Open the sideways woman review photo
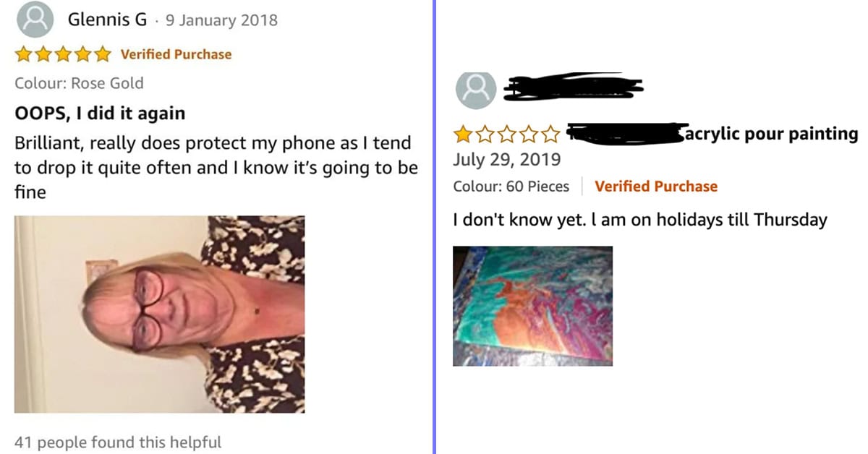Image resolution: width=868 pixels, height=454 pixels. click(x=159, y=314)
